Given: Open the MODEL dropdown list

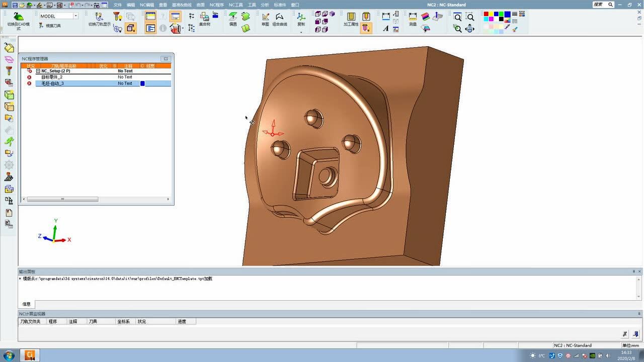Looking at the screenshot, I should click(76, 16).
